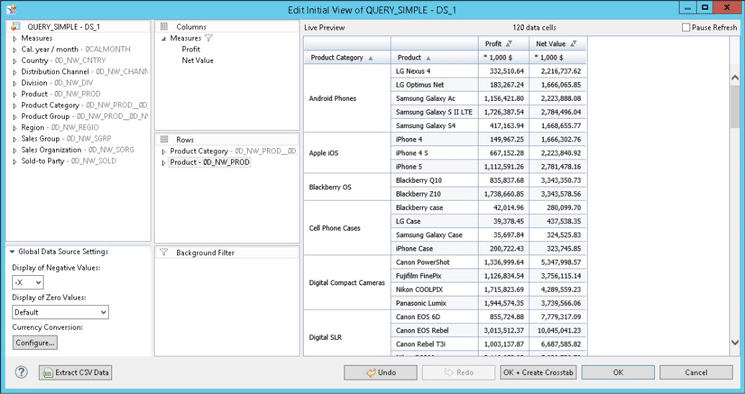Click the Cell Phone Cases category cell
Image resolution: width=745 pixels, height=394 pixels.
pos(347,228)
